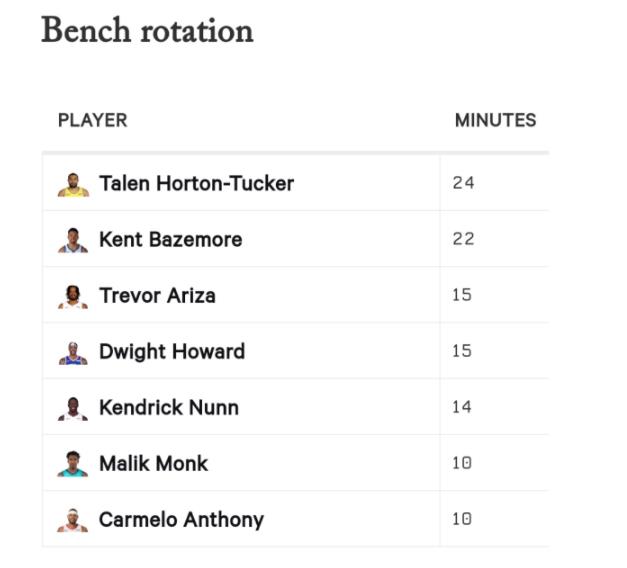Click the MINUTES column header
The width and height of the screenshot is (627, 568).
(495, 120)
